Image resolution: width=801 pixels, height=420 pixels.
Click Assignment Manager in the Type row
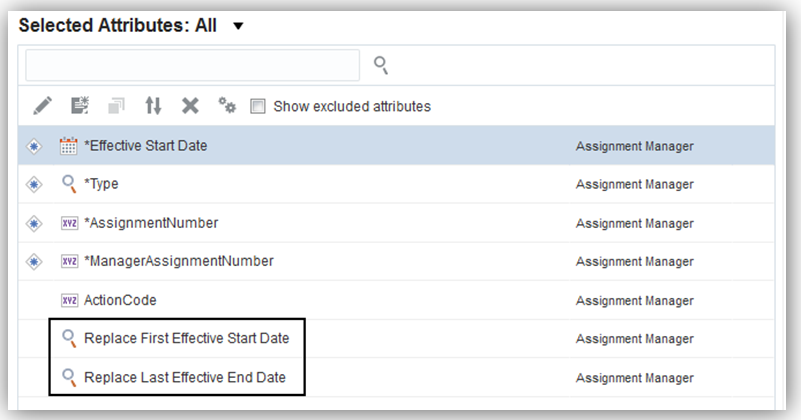click(634, 184)
